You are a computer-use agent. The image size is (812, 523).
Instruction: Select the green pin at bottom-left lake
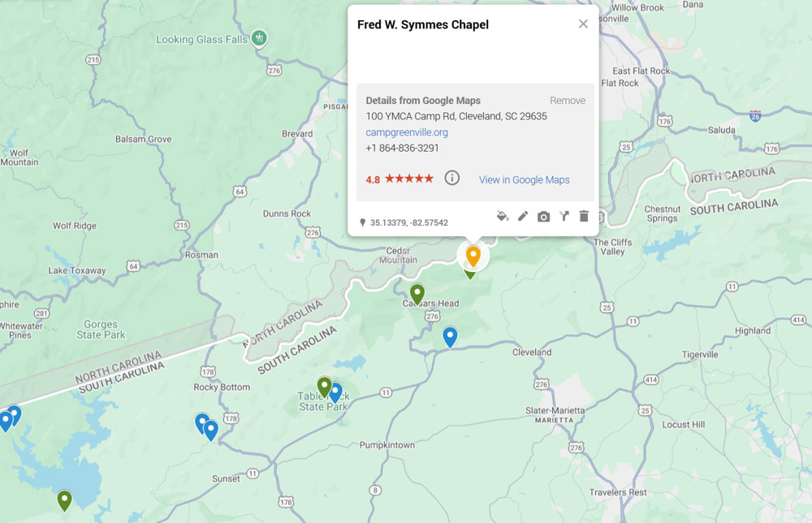(x=65, y=499)
